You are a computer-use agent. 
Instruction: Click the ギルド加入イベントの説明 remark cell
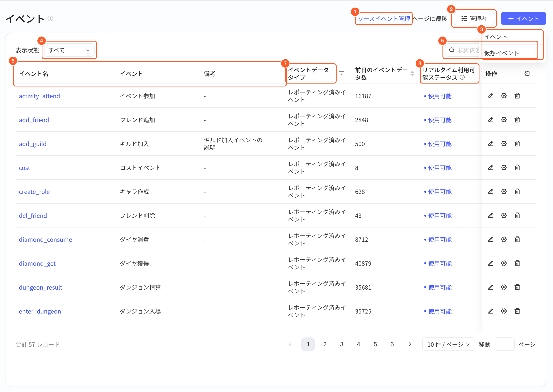coord(233,144)
